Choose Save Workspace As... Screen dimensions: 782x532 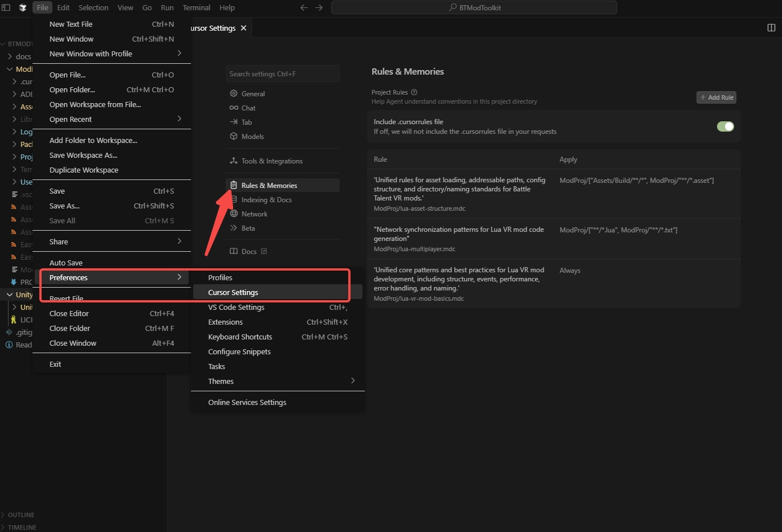point(112,155)
